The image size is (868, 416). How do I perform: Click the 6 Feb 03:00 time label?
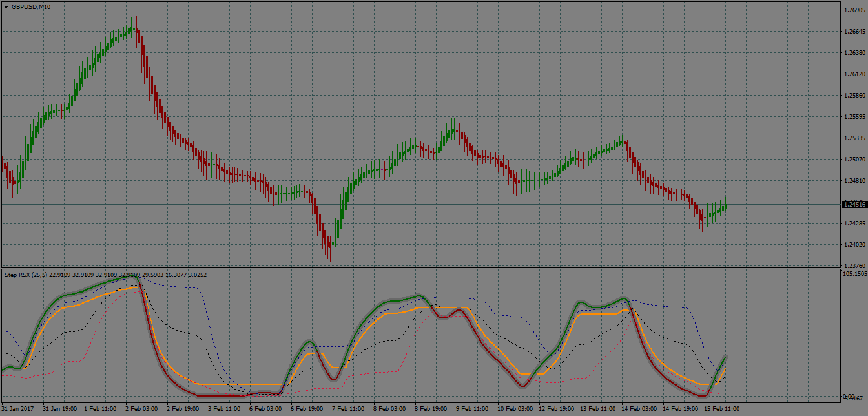tap(265, 409)
